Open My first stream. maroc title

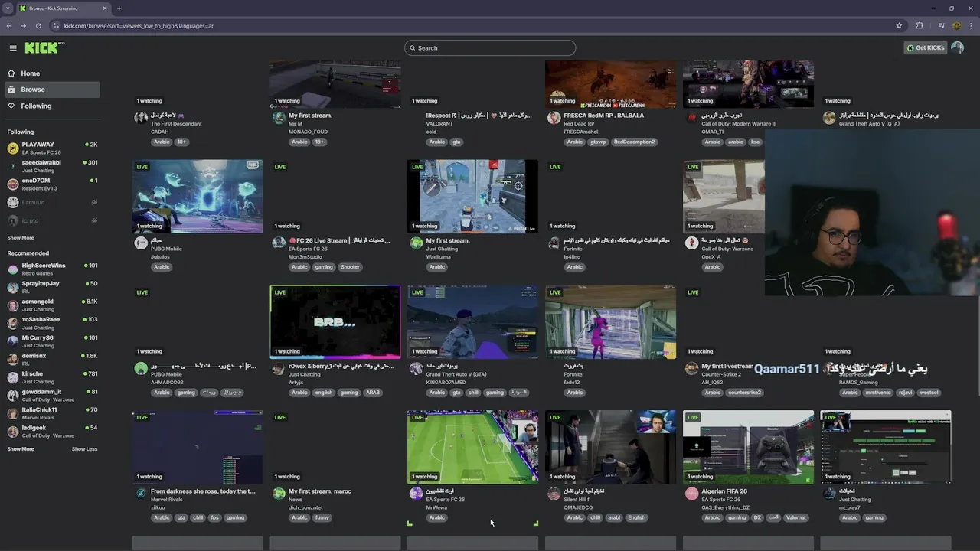319,491
